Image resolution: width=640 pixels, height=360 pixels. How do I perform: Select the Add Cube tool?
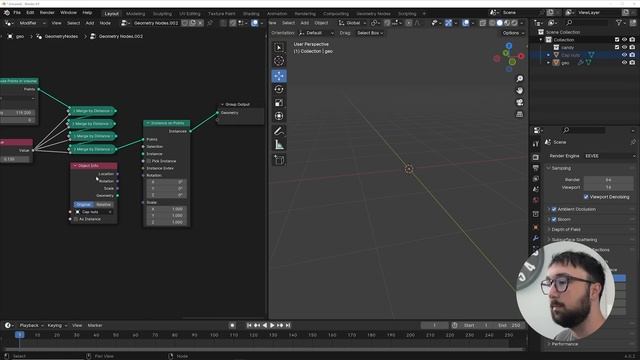279,160
